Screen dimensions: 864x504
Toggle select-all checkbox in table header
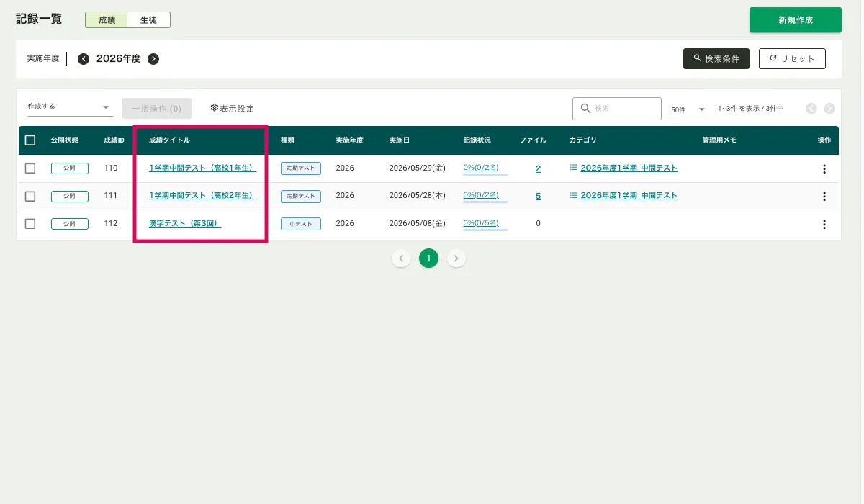coord(30,140)
